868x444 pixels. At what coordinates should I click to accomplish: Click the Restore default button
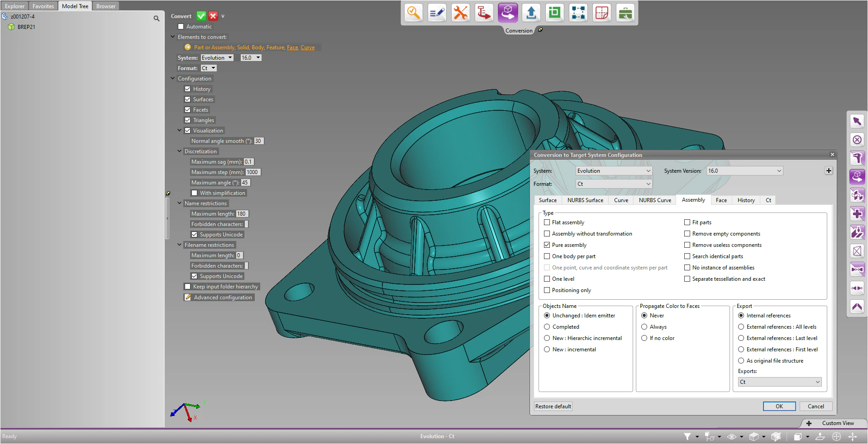553,406
